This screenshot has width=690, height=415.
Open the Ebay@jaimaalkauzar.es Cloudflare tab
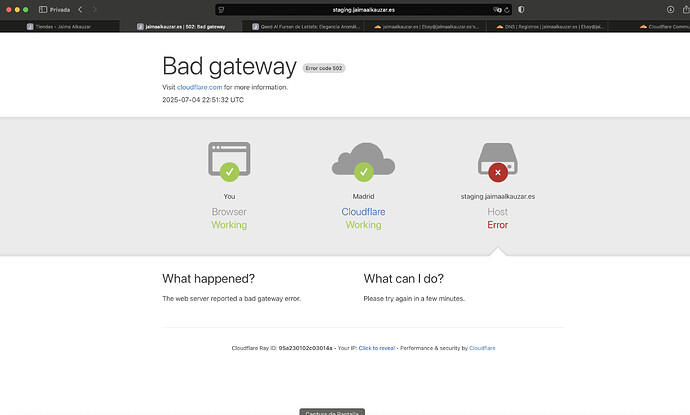(426, 26)
